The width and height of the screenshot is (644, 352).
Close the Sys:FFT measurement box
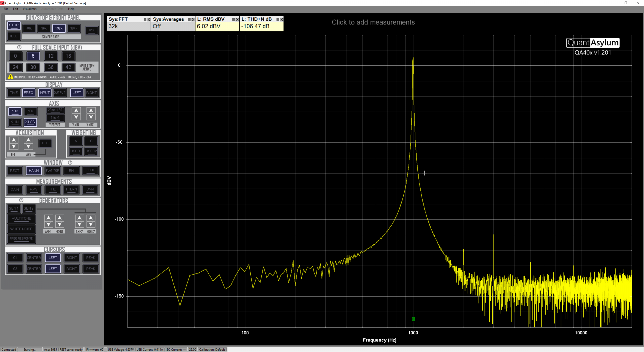click(x=149, y=19)
